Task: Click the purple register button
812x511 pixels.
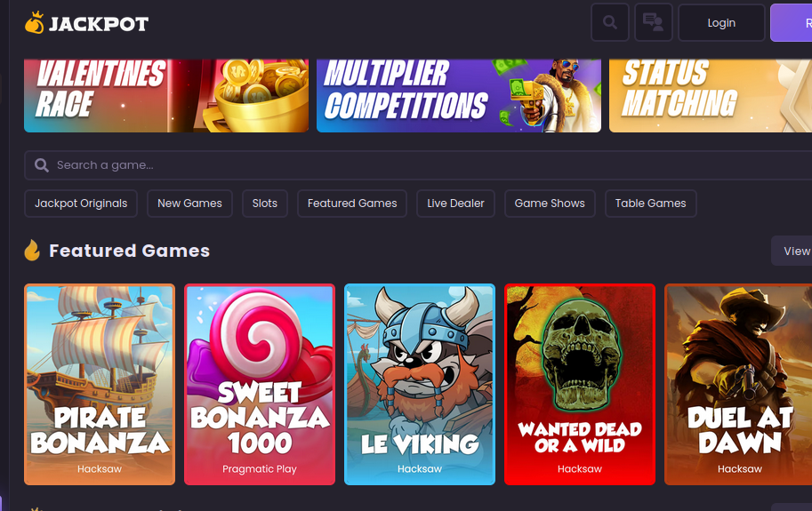Action: point(792,22)
